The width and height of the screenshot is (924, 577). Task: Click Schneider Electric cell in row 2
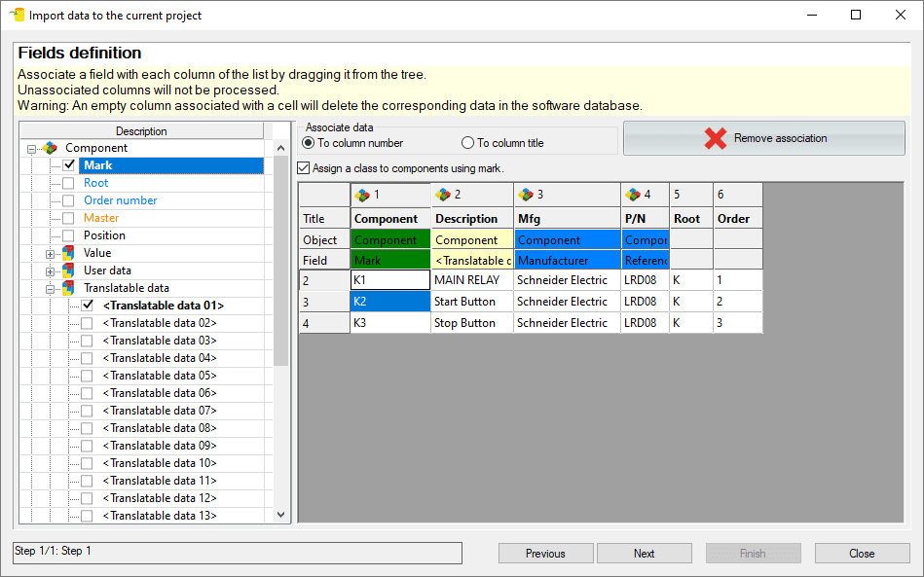(x=568, y=280)
